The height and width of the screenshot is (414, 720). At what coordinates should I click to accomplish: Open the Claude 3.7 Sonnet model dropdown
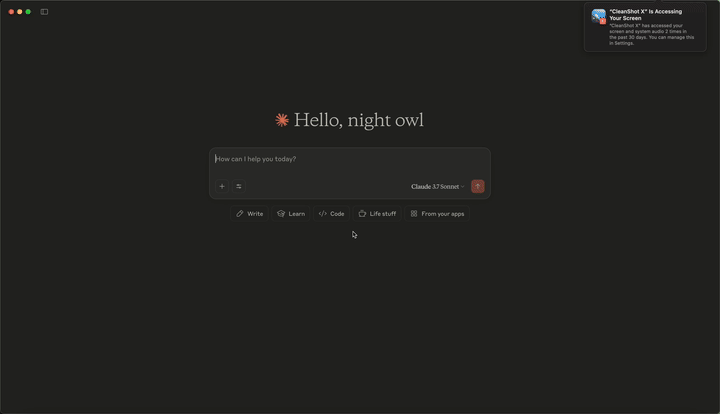(438, 186)
